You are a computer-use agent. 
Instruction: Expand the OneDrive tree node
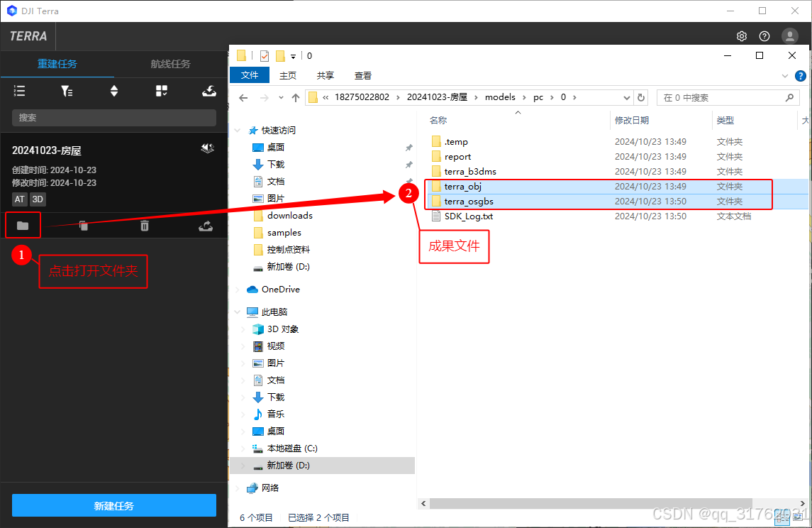coord(238,289)
